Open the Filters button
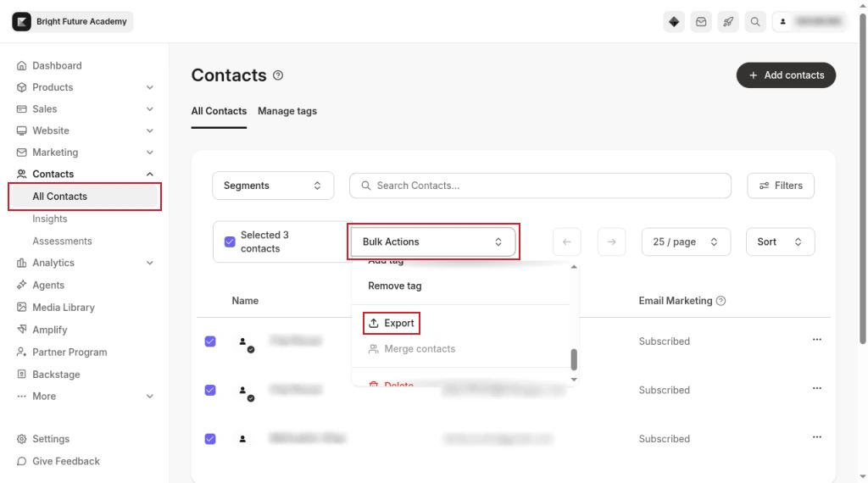The image size is (868, 483). coord(781,186)
